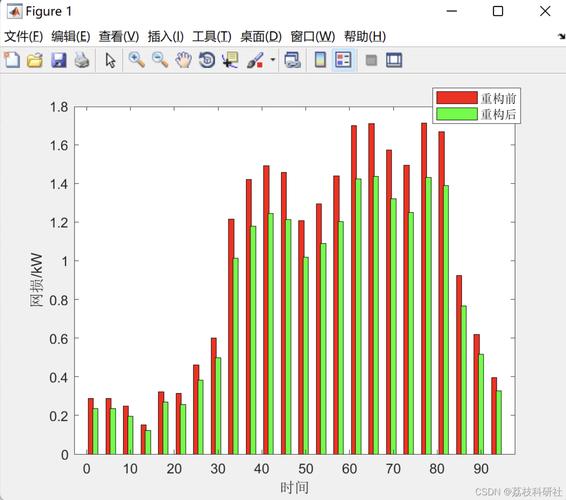Toggle the Insert Legend toolbar button
The height and width of the screenshot is (500, 566).
pos(343,60)
